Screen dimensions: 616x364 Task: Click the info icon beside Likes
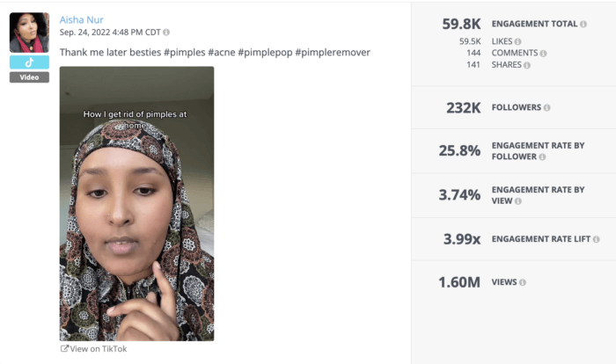[517, 41]
